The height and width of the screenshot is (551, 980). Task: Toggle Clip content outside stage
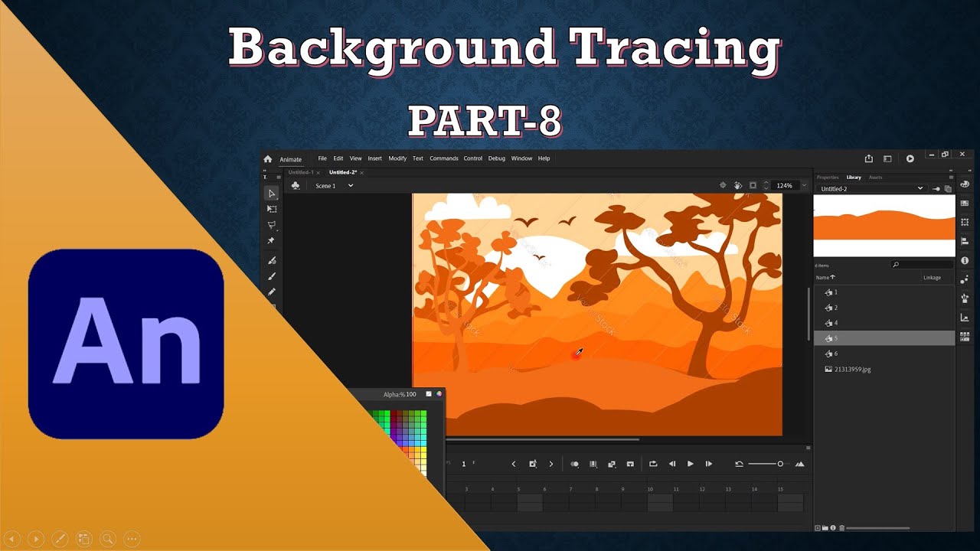[x=753, y=185]
